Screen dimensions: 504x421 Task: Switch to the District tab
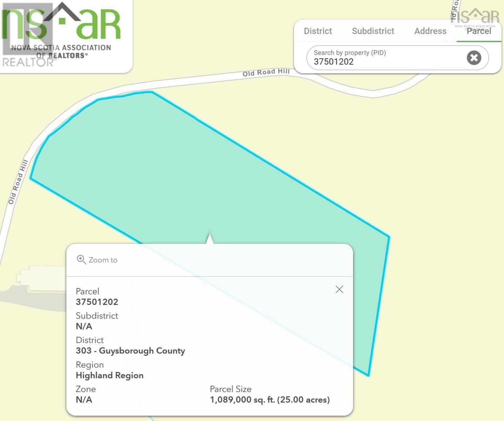318,31
